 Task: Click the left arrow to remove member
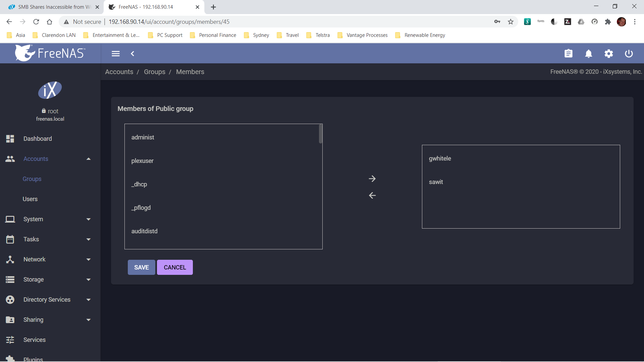tap(372, 195)
